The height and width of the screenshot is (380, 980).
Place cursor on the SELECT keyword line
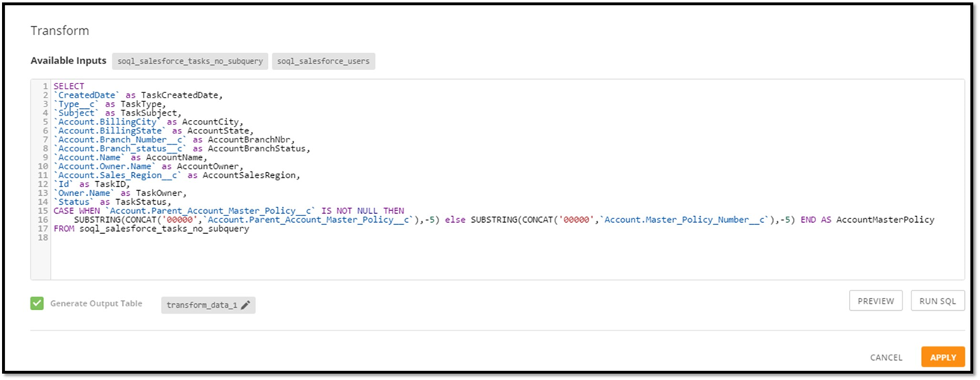(69, 86)
